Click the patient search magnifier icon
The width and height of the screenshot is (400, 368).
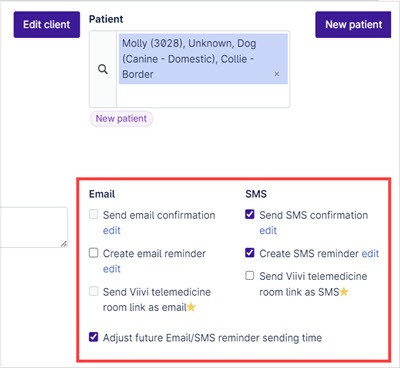103,69
